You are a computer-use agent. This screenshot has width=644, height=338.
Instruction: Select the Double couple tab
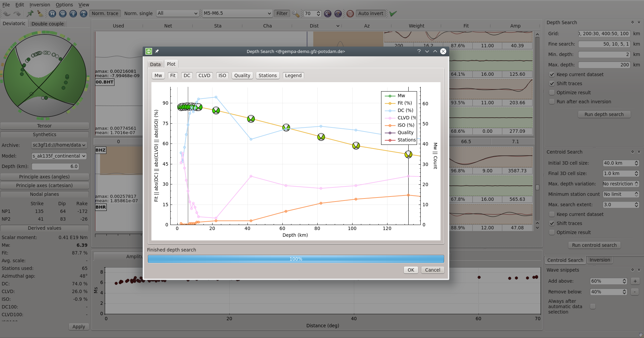tap(47, 24)
